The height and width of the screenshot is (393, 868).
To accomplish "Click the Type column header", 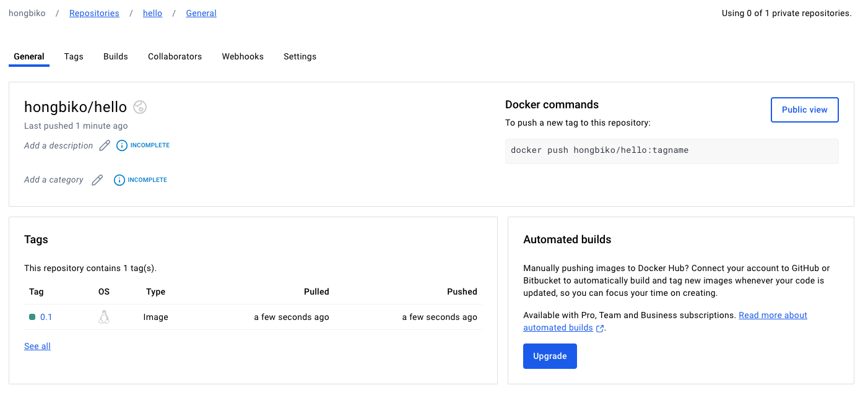I will coord(155,292).
